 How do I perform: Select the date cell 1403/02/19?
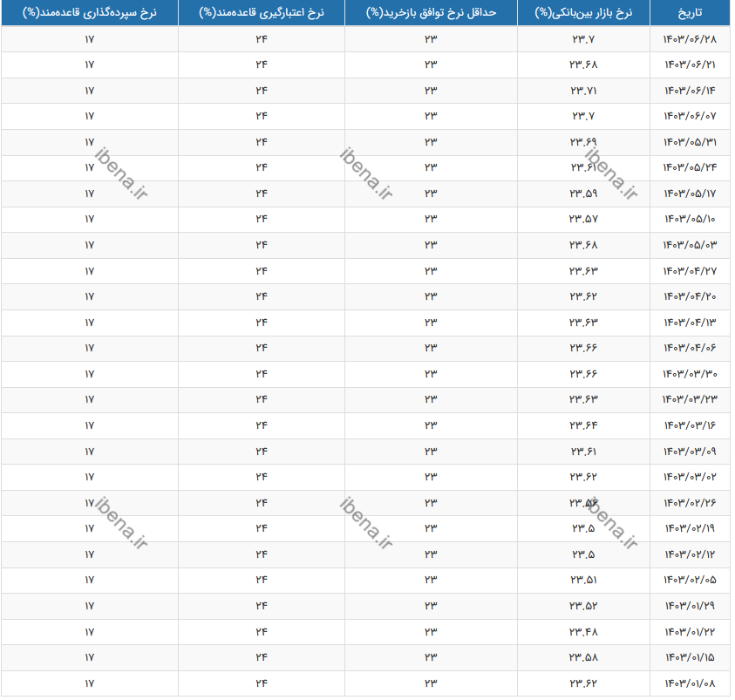[691, 529]
